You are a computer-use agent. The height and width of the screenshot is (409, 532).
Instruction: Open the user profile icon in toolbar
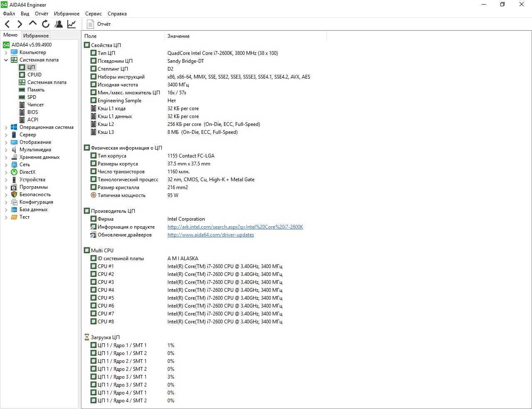point(59,24)
